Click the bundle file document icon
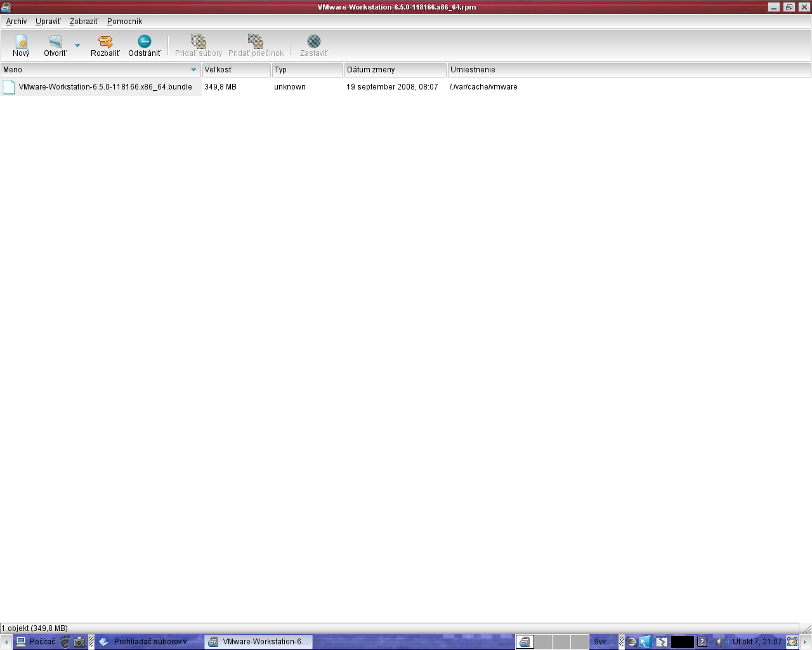The image size is (812, 650). point(9,87)
